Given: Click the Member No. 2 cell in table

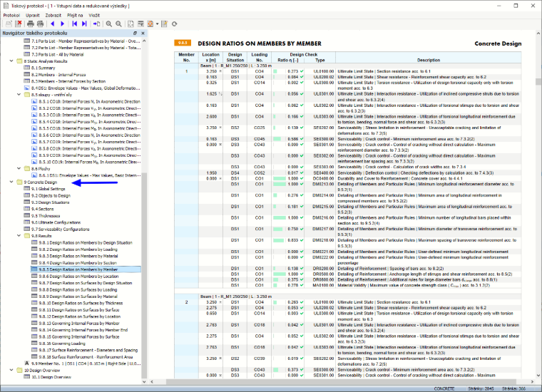Looking at the screenshot, I should click(186, 302).
